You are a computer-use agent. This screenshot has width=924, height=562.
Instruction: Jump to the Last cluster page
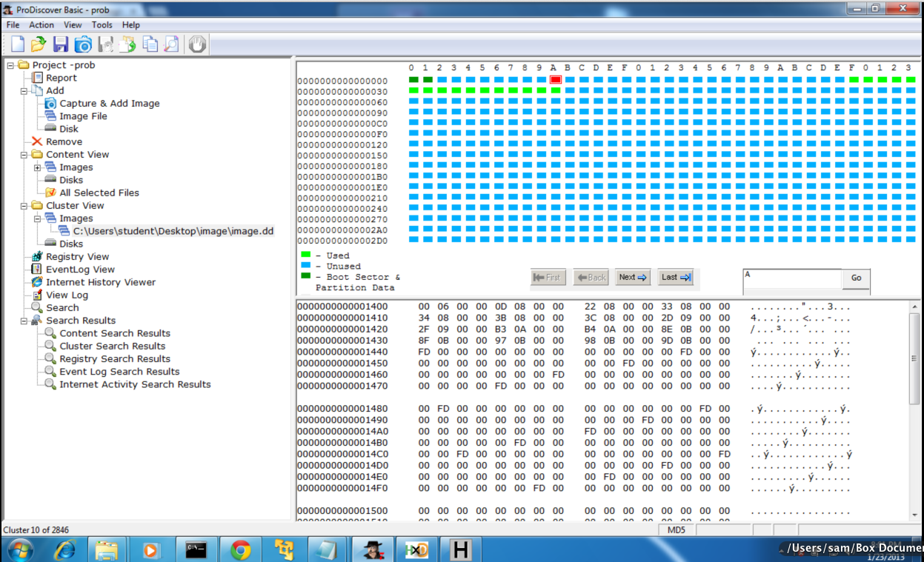(x=676, y=277)
